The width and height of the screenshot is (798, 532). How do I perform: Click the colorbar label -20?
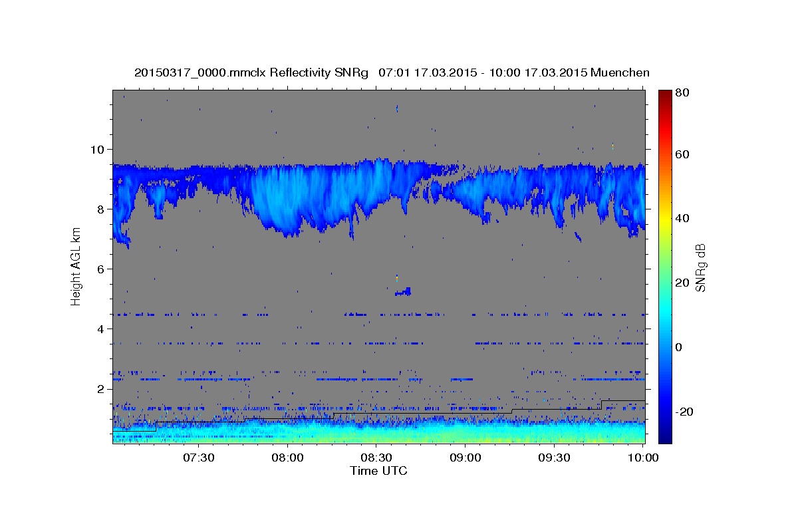click(684, 412)
